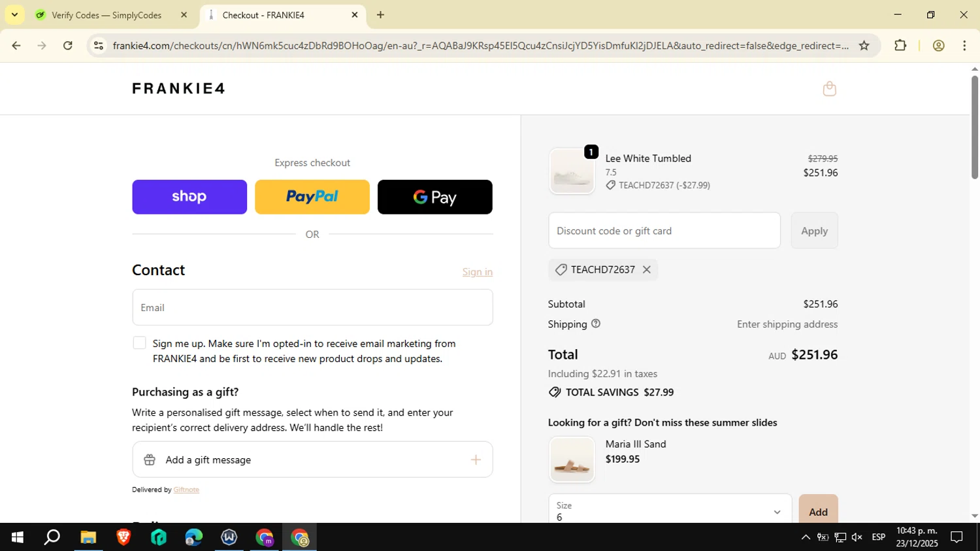Click the Apply discount button

coord(814,231)
